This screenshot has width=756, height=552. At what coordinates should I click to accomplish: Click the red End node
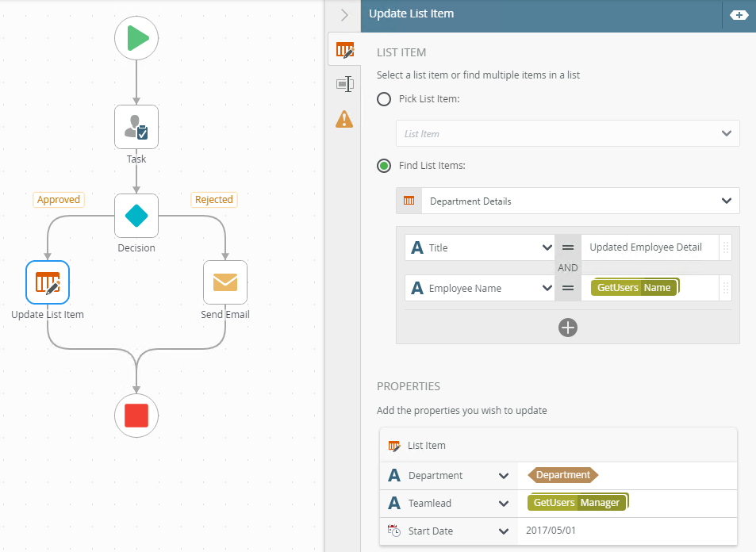[x=136, y=415]
